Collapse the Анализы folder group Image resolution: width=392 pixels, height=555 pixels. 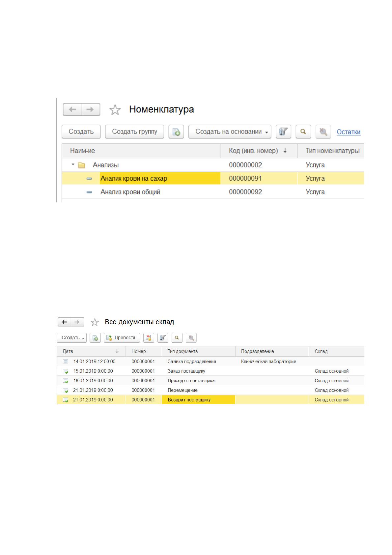click(73, 164)
